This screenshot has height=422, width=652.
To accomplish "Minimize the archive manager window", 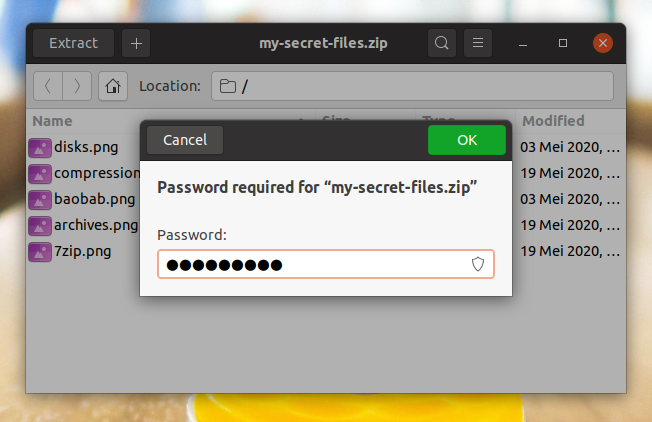I will (523, 44).
